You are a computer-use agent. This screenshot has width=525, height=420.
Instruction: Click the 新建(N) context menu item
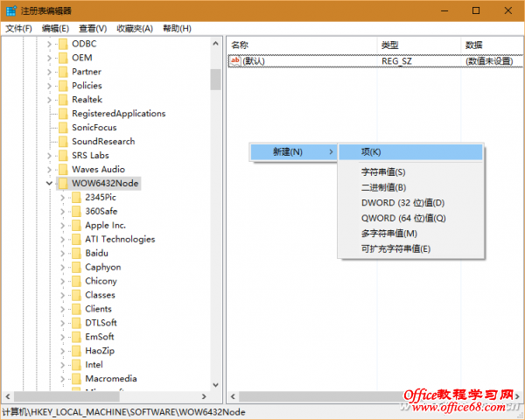click(x=294, y=152)
